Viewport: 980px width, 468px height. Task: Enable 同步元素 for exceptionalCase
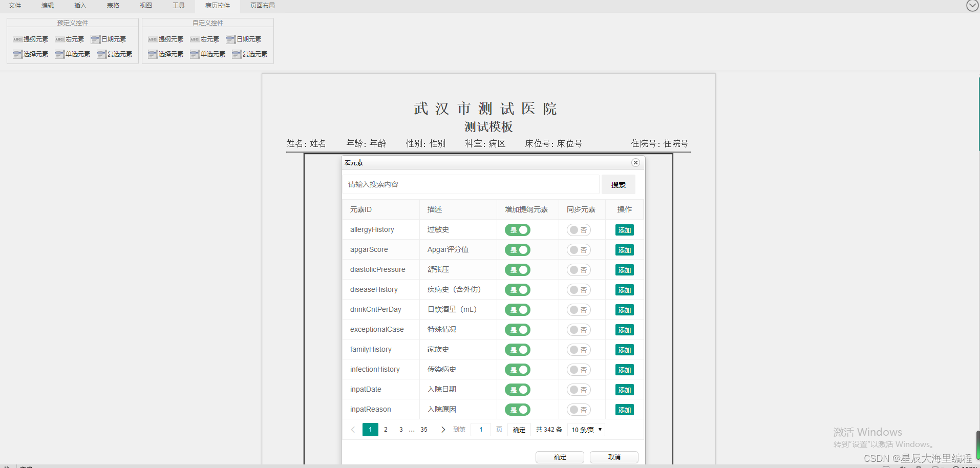pyautogui.click(x=579, y=330)
